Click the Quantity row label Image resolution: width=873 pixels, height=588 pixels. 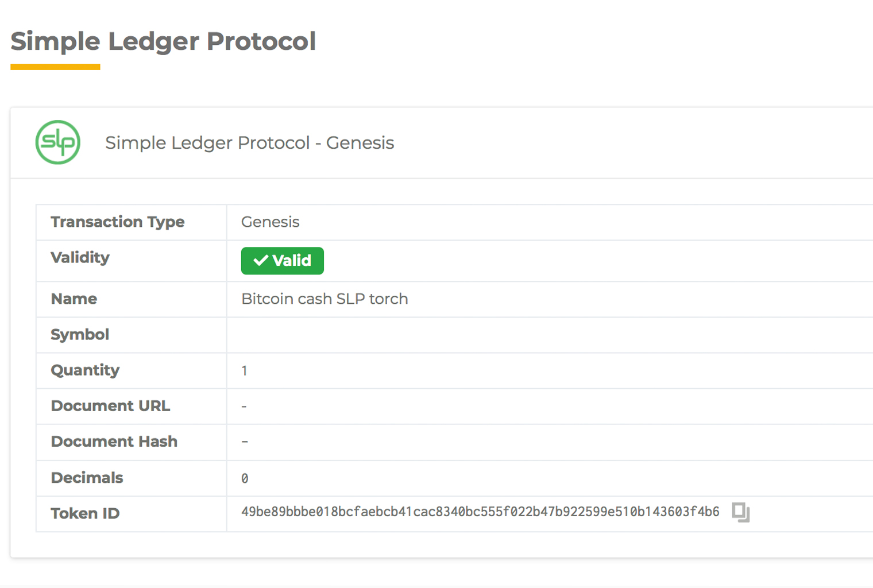coord(85,370)
